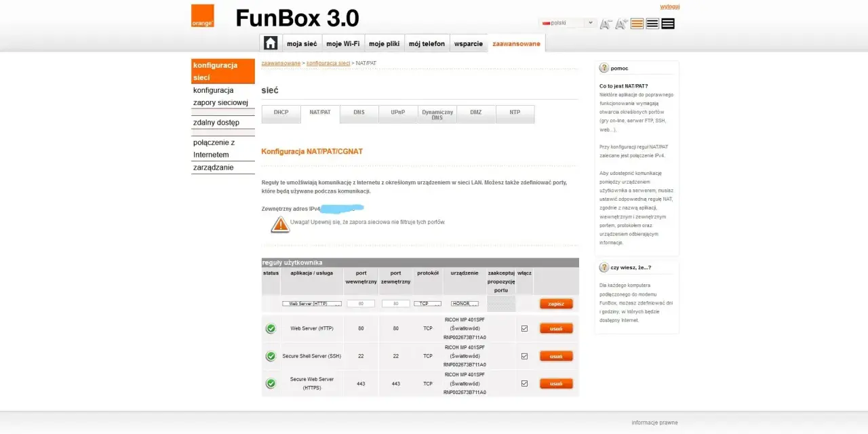Open 'konfiguracja zapory sieciowej' in the sidebar
This screenshot has height=434, width=868.
223,96
